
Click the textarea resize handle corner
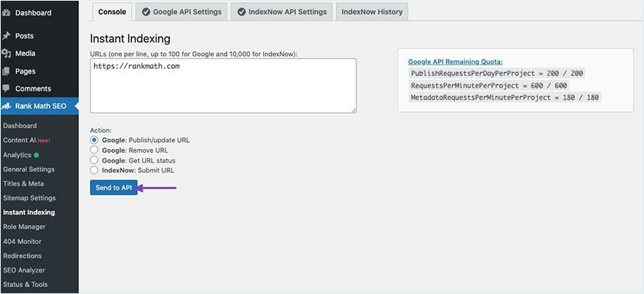pos(353,110)
